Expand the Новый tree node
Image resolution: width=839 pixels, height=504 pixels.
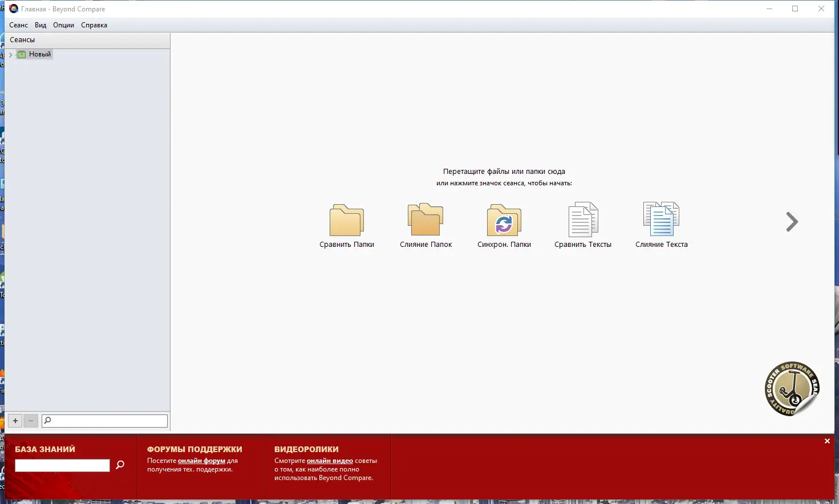[11, 55]
